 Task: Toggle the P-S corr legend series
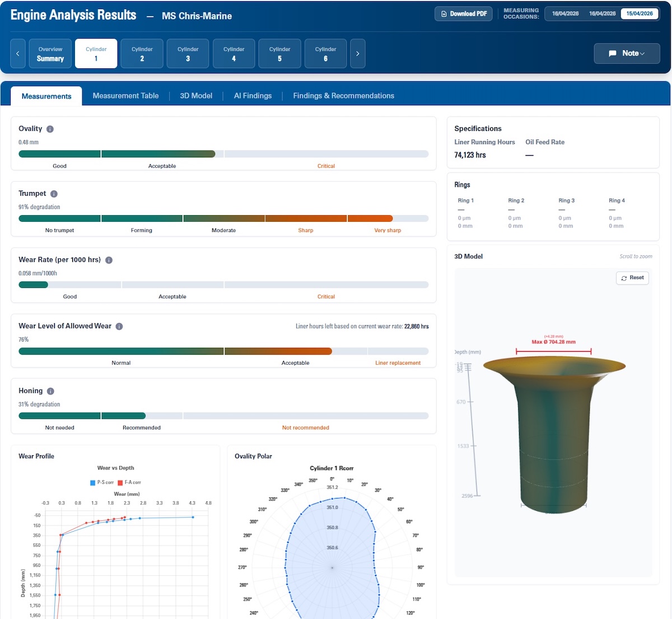[x=101, y=482]
